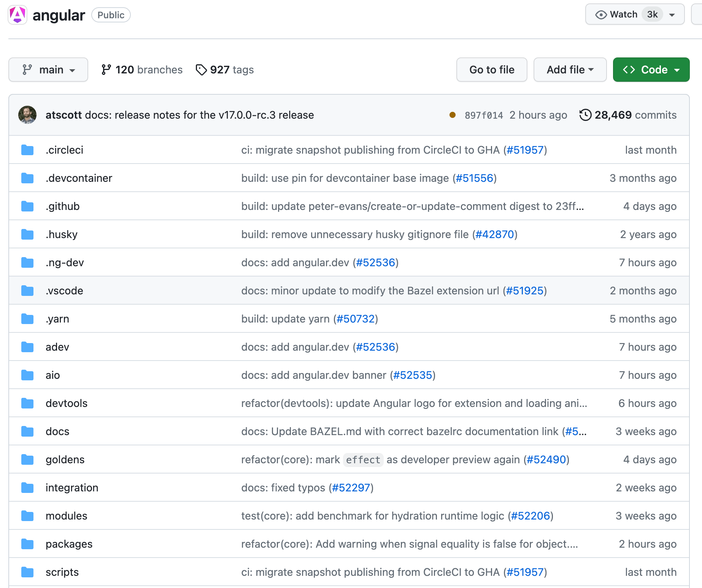
Task: View the 120 branches link
Action: pos(142,70)
